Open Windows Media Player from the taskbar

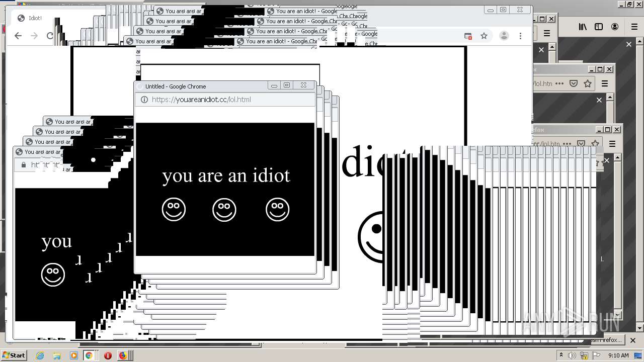(74, 355)
